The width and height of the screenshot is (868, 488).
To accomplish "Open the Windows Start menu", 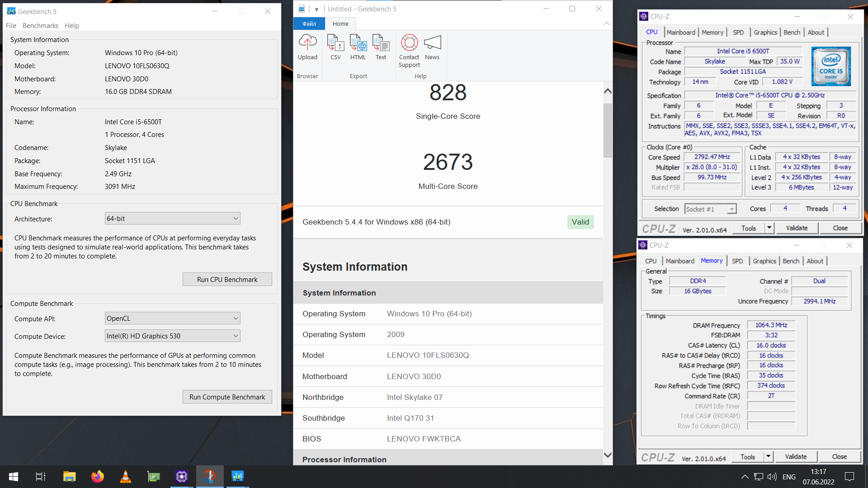I will pyautogui.click(x=14, y=477).
